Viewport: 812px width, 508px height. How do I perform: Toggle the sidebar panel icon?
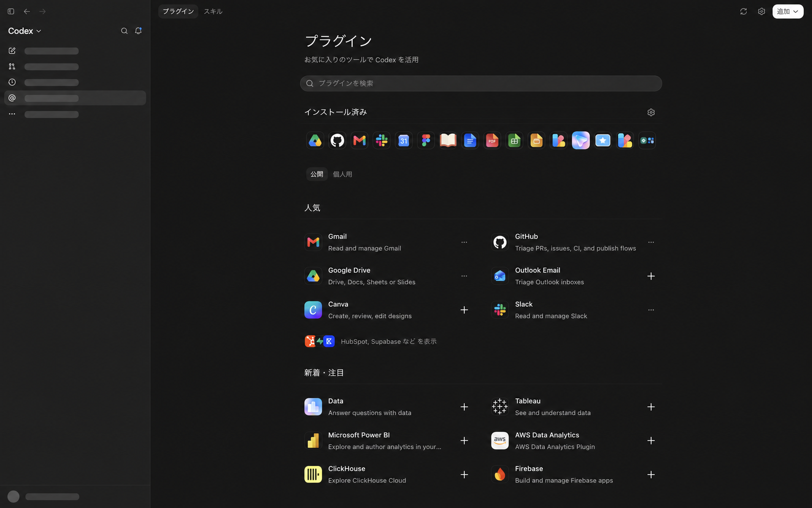tap(11, 11)
